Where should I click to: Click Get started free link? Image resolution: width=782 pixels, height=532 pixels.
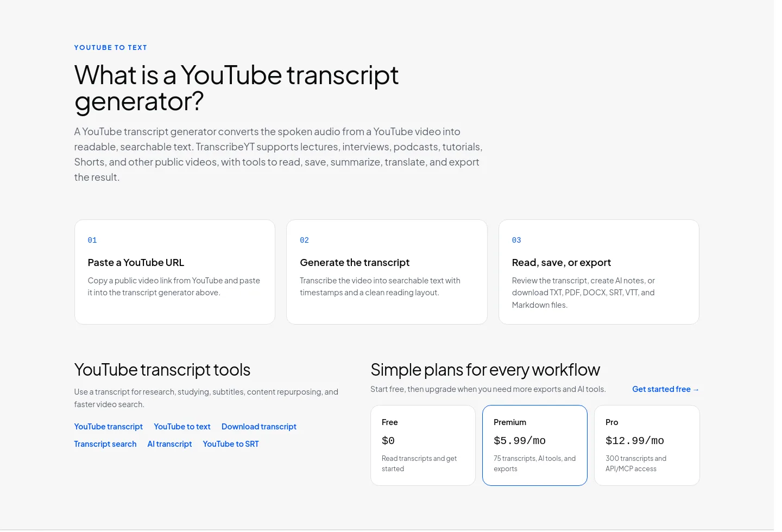tap(665, 389)
